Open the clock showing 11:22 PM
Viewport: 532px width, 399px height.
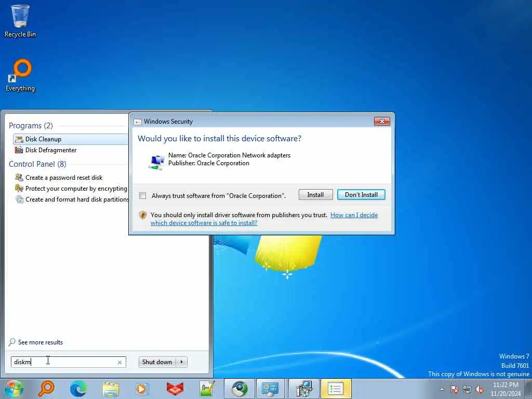click(506, 389)
